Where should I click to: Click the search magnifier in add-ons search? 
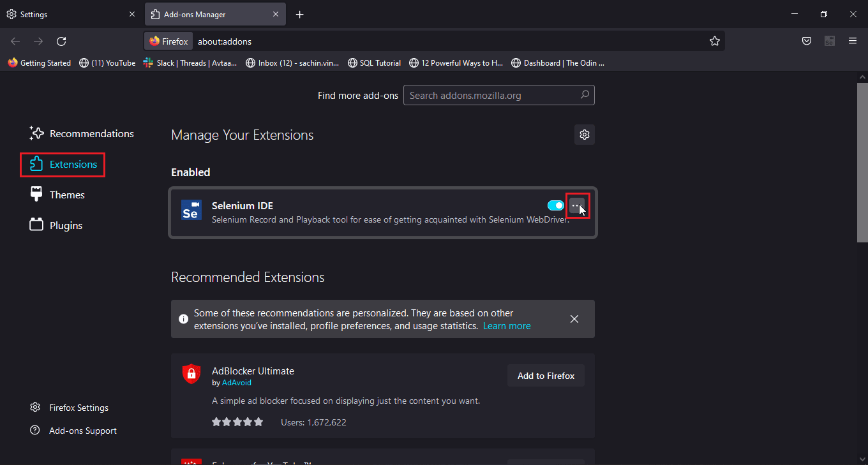point(585,95)
